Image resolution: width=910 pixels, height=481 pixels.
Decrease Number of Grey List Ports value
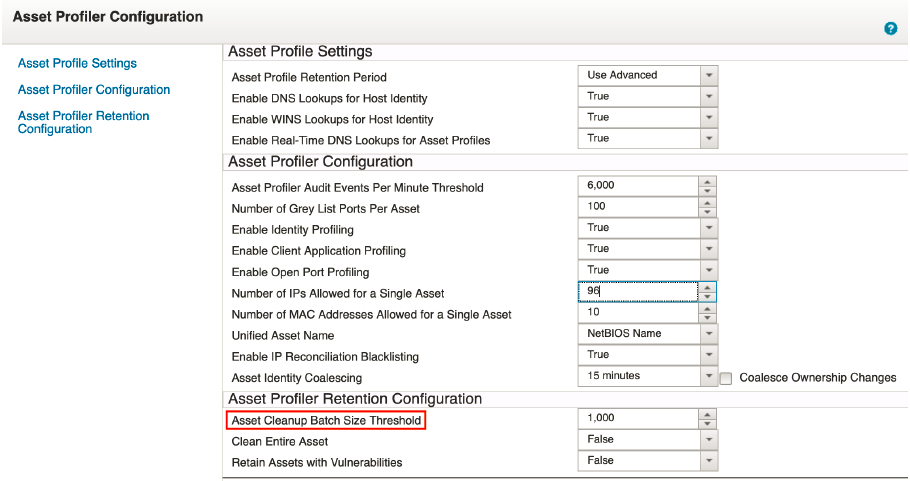[x=707, y=212]
